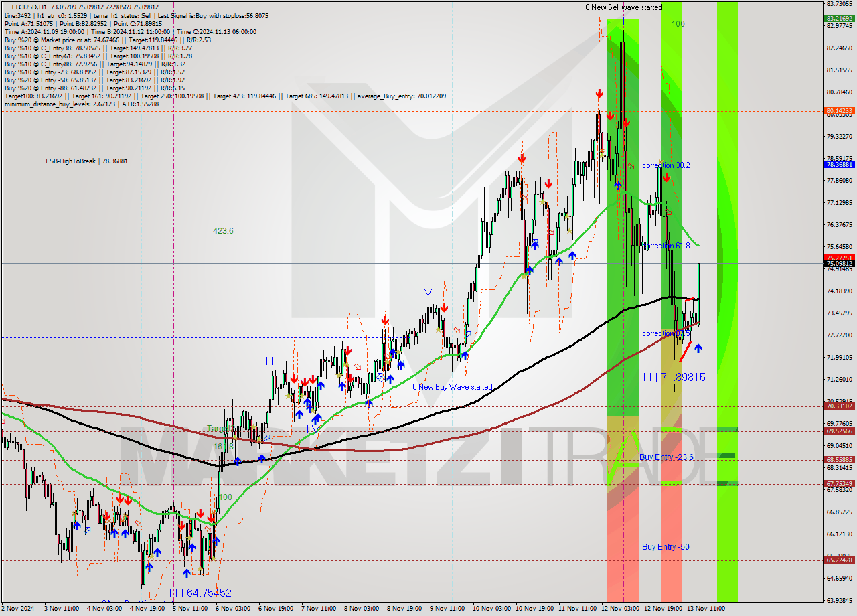The image size is (857, 616).
Task: Click the 'minimum_distance_buy_levels: 2.67123' text
Action: 60,104
